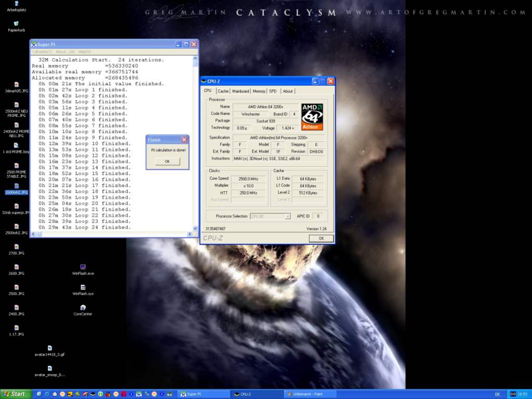Select the 1 std PRIME.bmp file icon
This screenshot has height=399, width=532.
coord(16,148)
